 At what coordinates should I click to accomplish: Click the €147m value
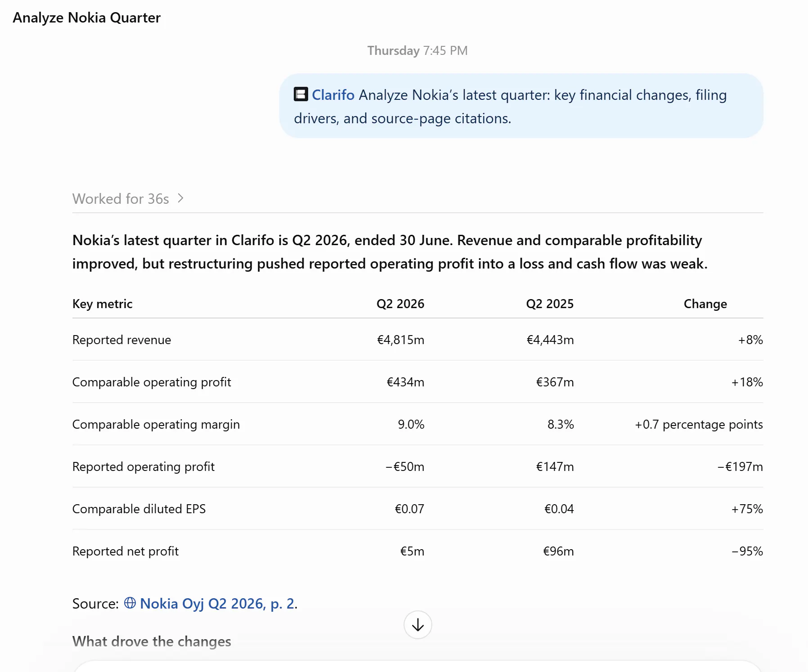pos(555,466)
